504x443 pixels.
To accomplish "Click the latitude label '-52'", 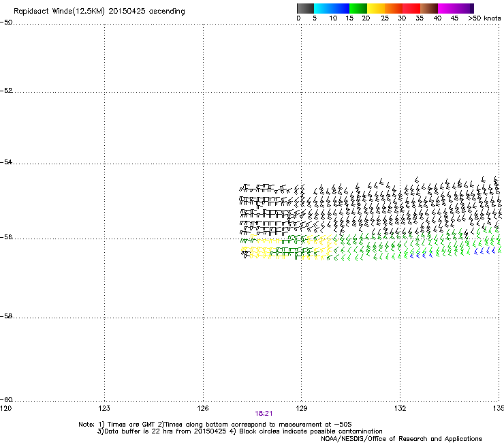I will [x=6, y=91].
